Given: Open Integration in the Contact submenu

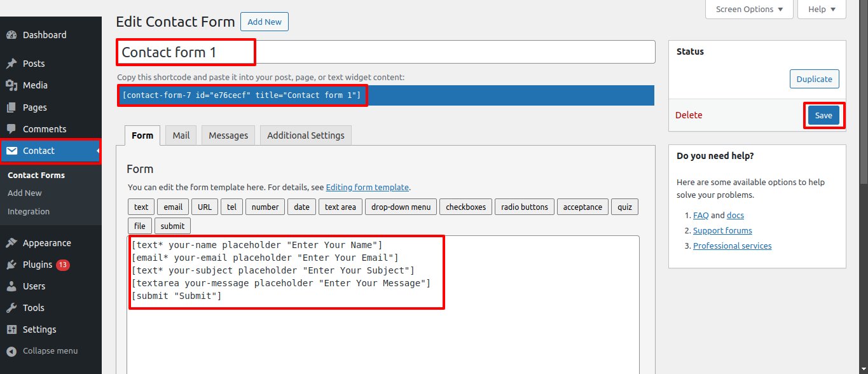Looking at the screenshot, I should (29, 211).
